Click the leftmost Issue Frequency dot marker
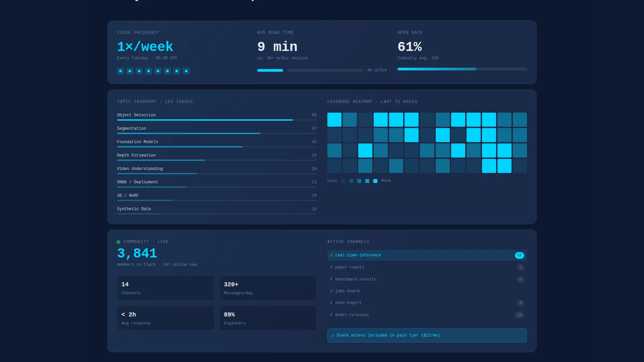This screenshot has height=362, width=644. click(x=120, y=71)
